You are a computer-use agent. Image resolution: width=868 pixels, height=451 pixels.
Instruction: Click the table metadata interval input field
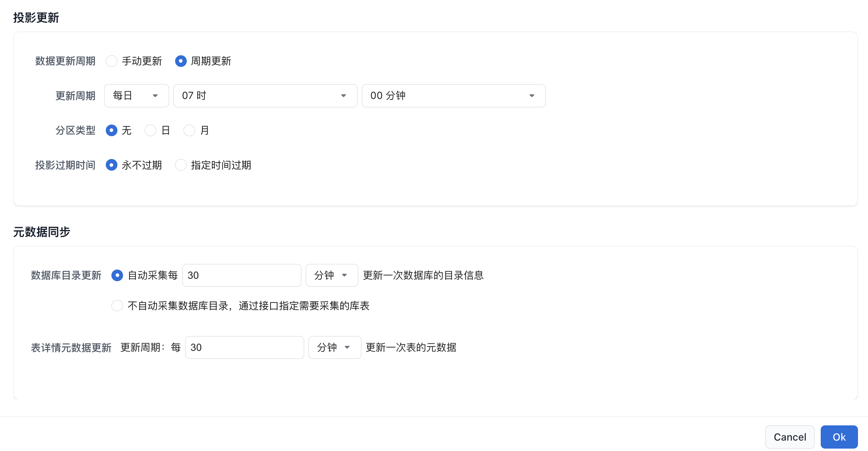pyautogui.click(x=244, y=348)
